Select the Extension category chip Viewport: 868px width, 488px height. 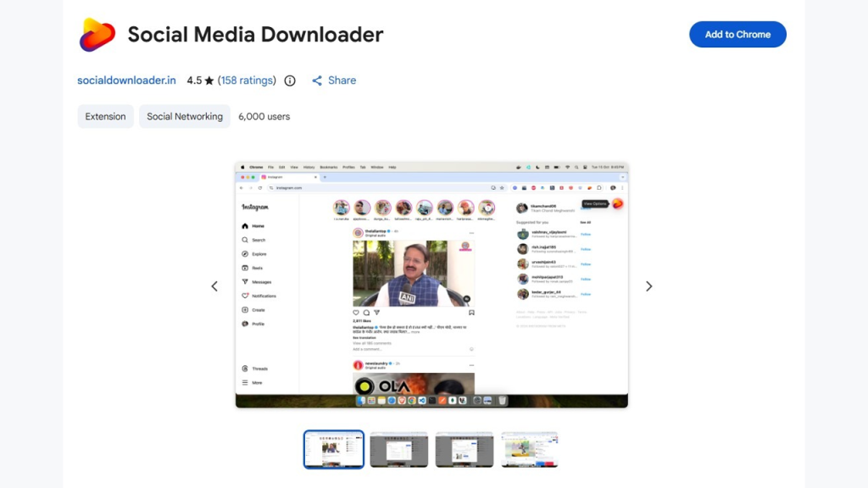pyautogui.click(x=105, y=116)
